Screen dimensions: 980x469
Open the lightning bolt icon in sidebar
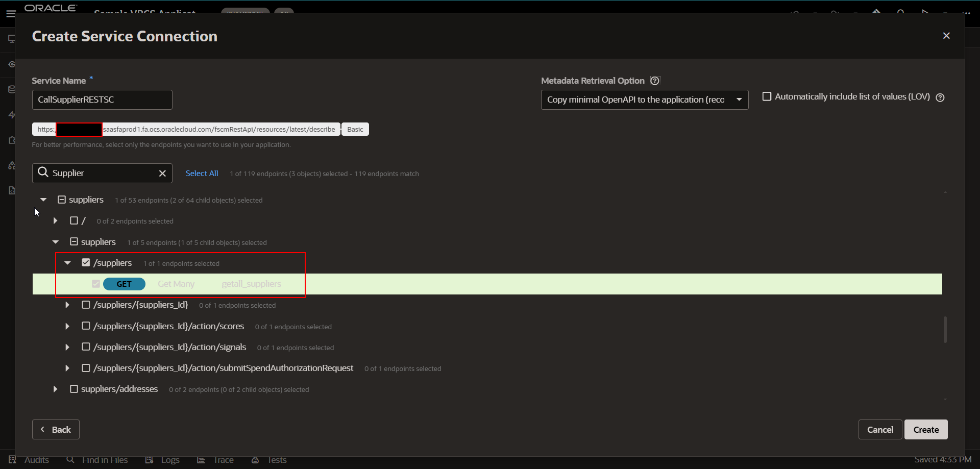[11, 115]
